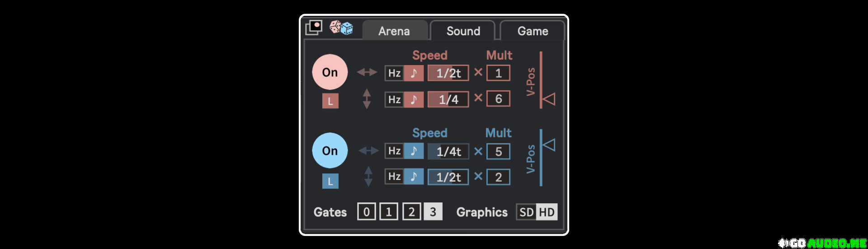Open the red 1/2t speed dropdown
This screenshot has height=249, width=868.
pyautogui.click(x=448, y=73)
